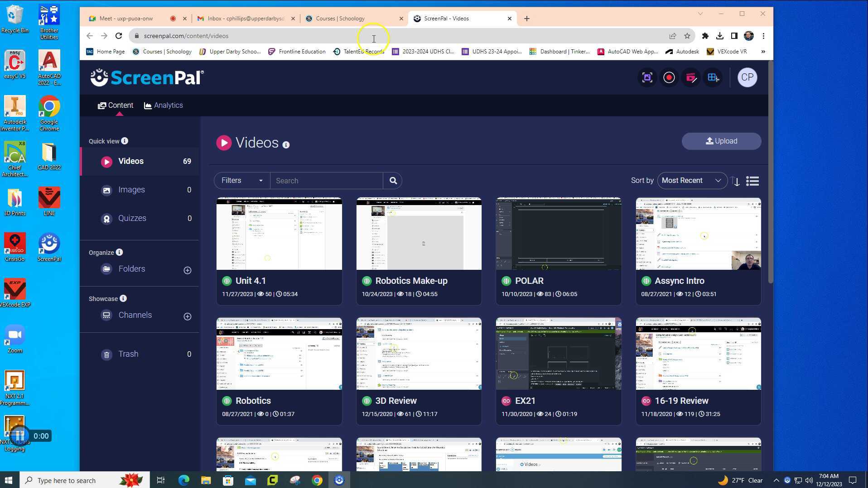Launch the video editor icon
The image size is (868, 488).
[x=691, y=77]
